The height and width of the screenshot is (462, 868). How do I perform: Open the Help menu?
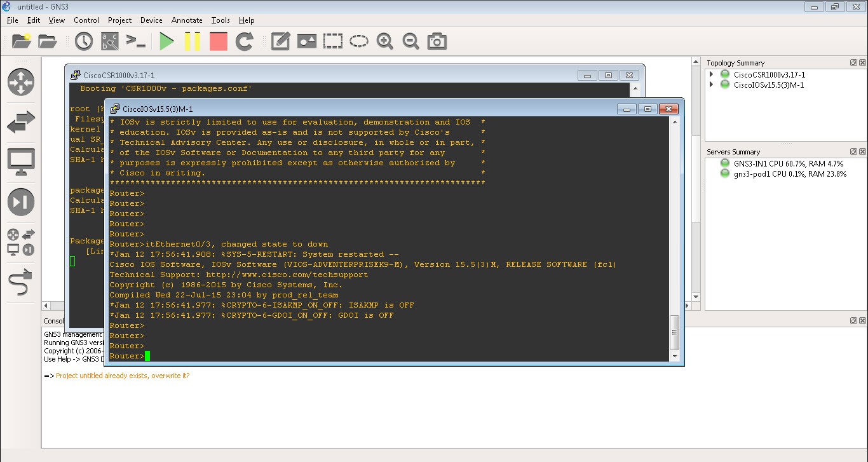[x=247, y=20]
